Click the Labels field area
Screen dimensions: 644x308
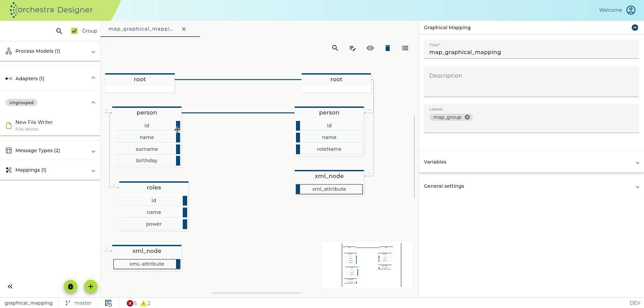[x=531, y=118]
